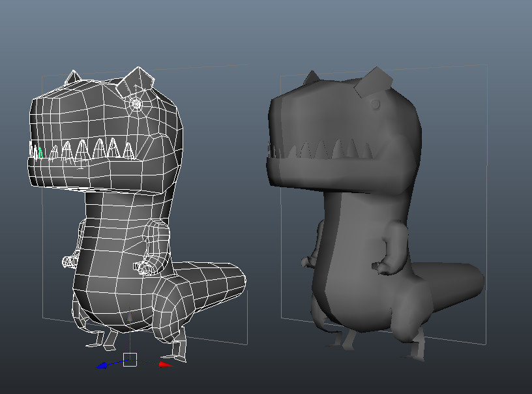Select the green highlighted tooth on wireframe dinosaur
Viewport: 532px width, 394px height.
point(40,153)
